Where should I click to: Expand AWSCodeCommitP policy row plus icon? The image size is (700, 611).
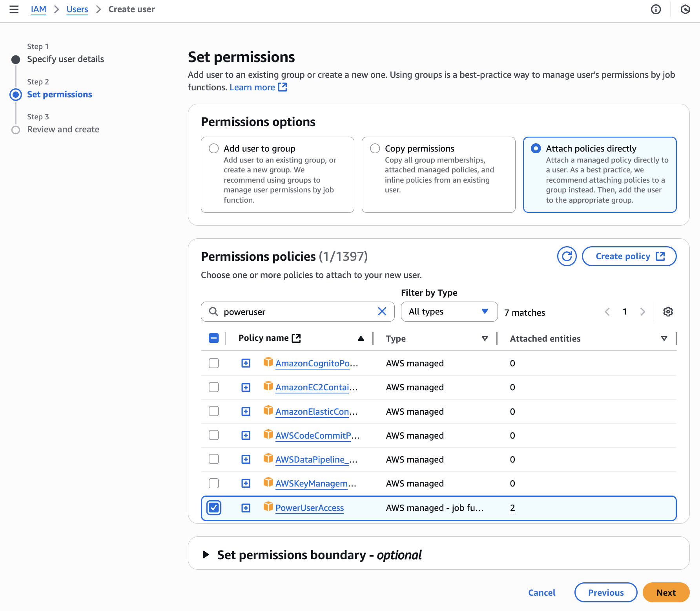(246, 435)
